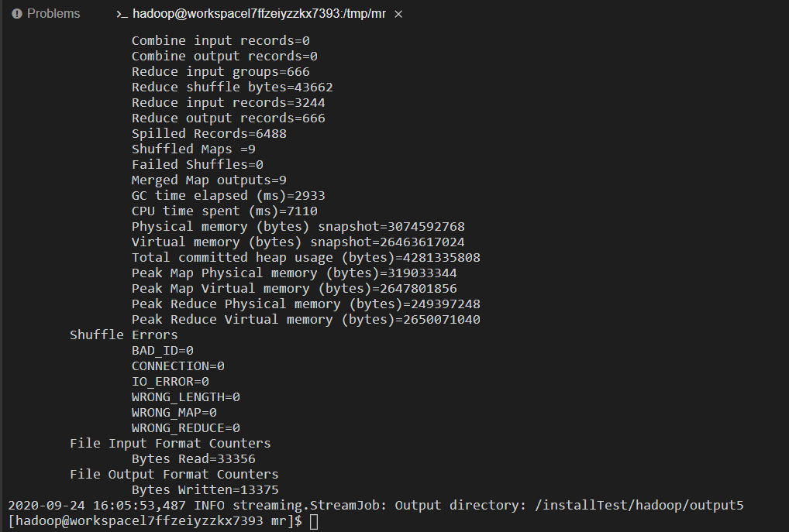Click the Problems warning circle icon

pyautogui.click(x=16, y=14)
